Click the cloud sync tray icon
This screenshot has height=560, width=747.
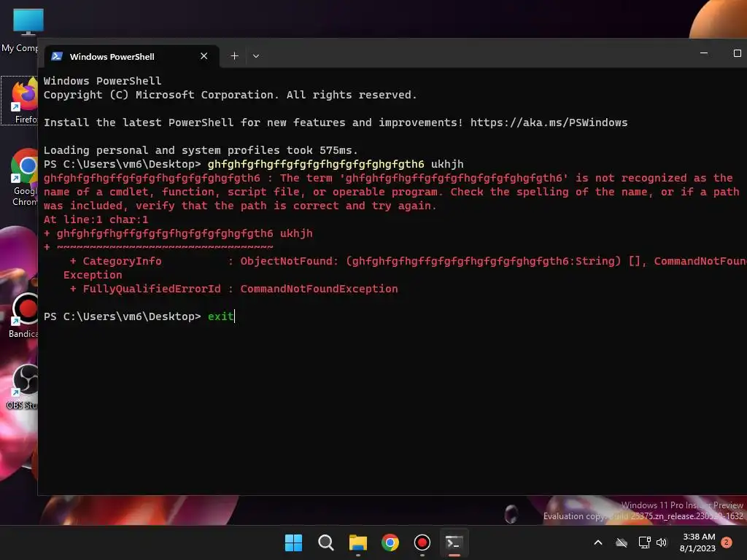[x=622, y=542]
